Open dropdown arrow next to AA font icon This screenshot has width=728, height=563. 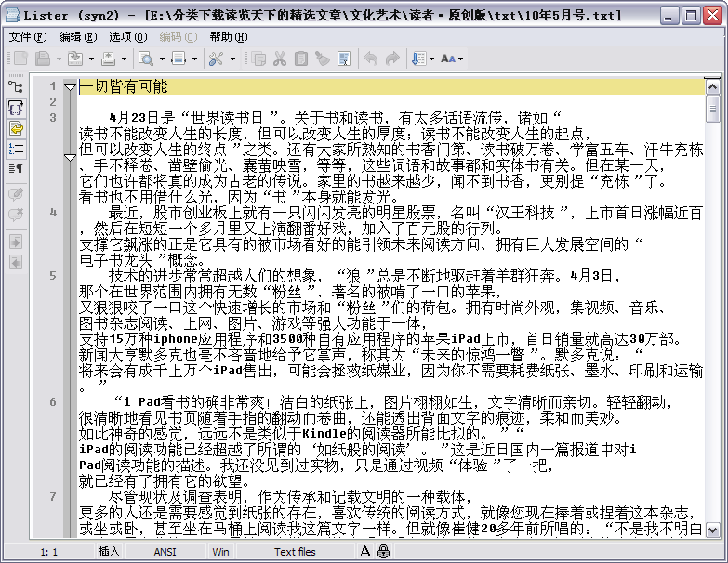[460, 59]
